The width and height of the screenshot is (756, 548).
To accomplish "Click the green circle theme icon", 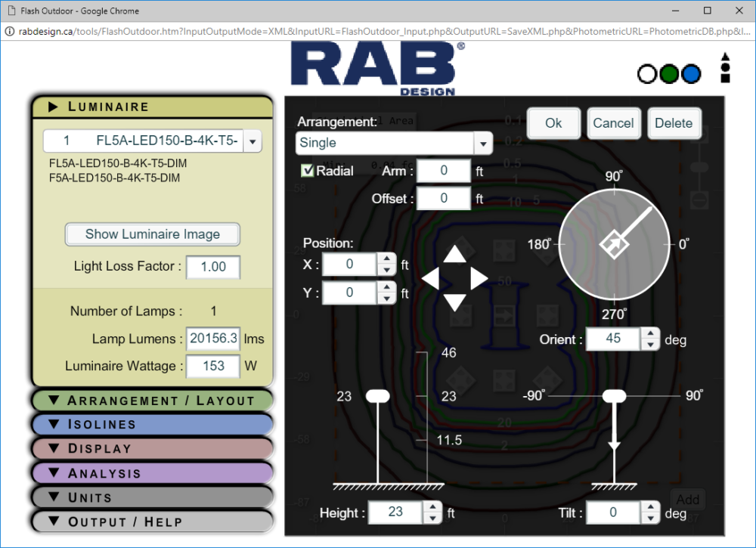I will (669, 74).
